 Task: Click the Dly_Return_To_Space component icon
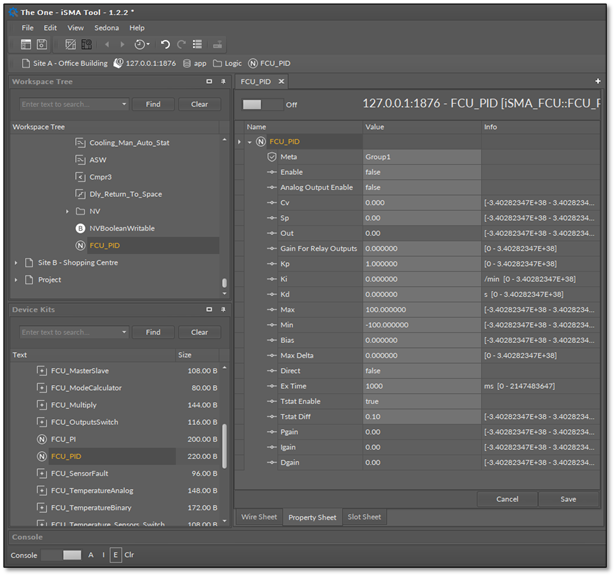pyautogui.click(x=81, y=194)
